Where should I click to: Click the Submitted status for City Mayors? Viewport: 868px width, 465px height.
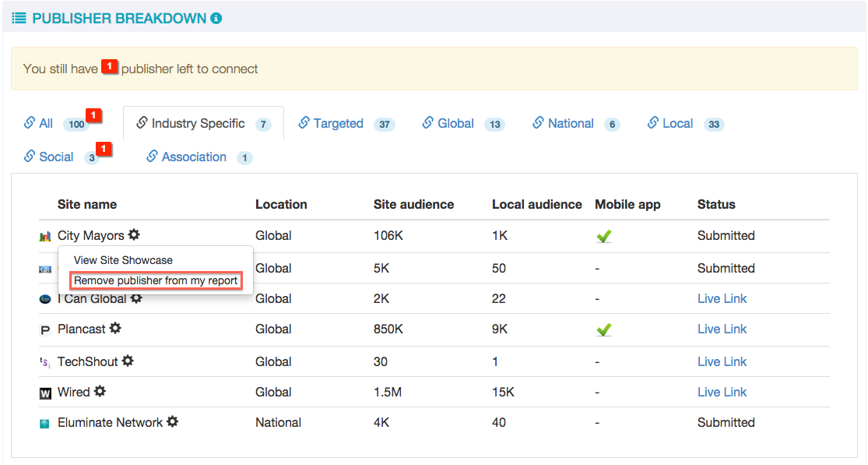[x=726, y=235]
